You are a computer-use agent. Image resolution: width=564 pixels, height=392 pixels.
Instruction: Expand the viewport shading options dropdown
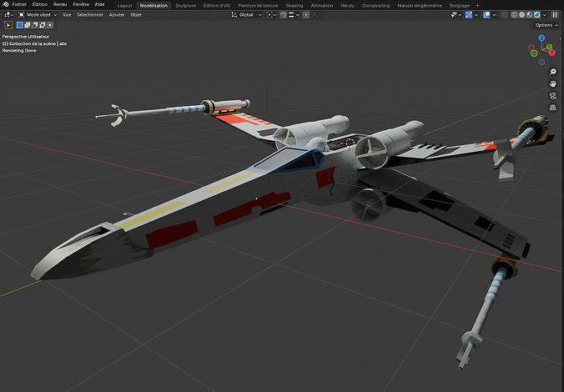545,15
